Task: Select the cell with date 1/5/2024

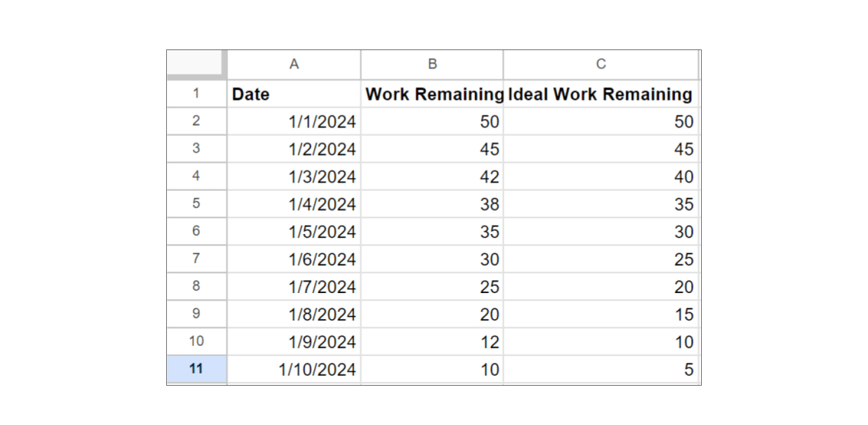Action: click(x=294, y=232)
